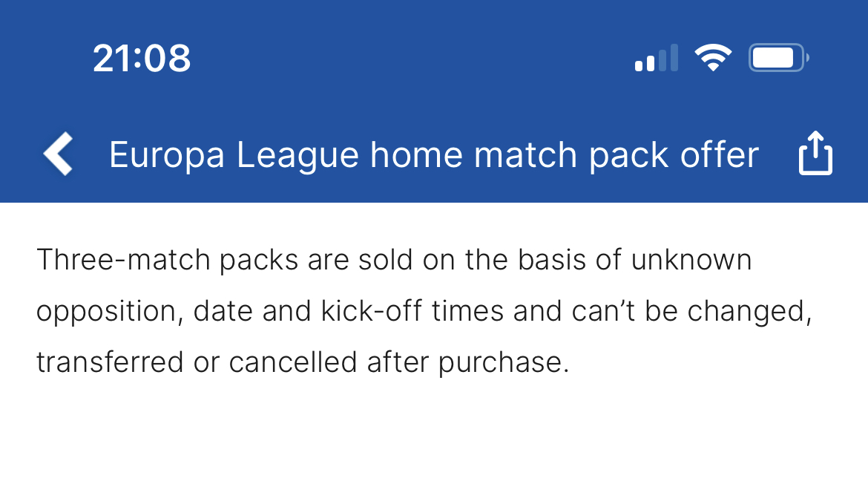The width and height of the screenshot is (868, 487).
Task: Click the word "purchase" ending the paragraph
Action: point(503,364)
